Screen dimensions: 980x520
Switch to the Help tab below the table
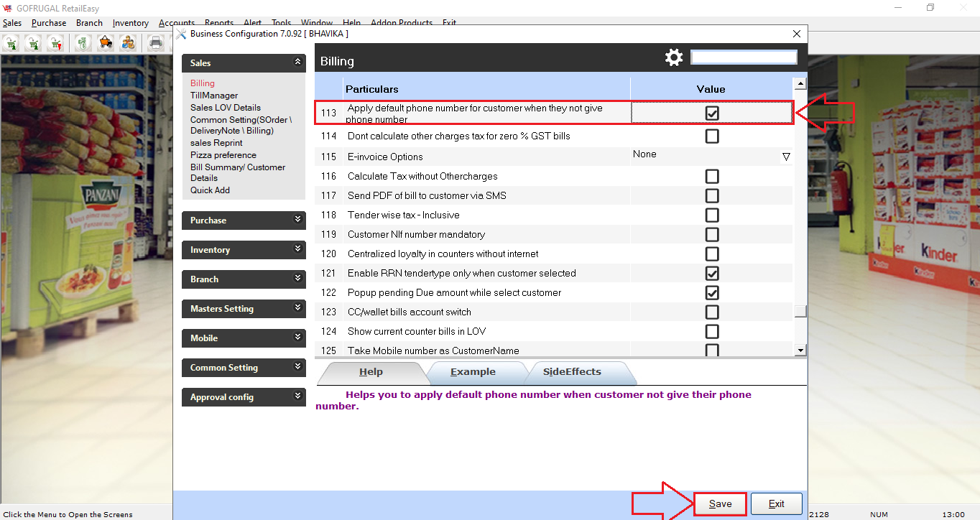[x=371, y=372]
